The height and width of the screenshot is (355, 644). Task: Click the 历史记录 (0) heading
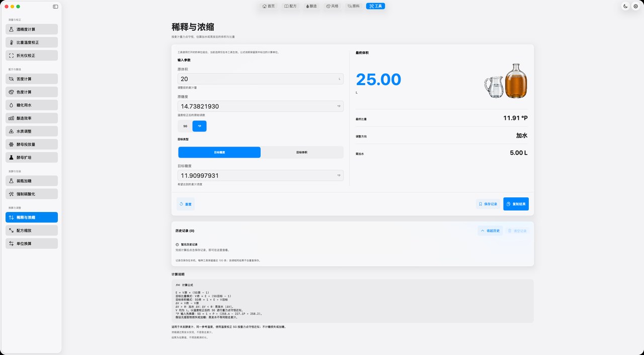[x=185, y=231]
